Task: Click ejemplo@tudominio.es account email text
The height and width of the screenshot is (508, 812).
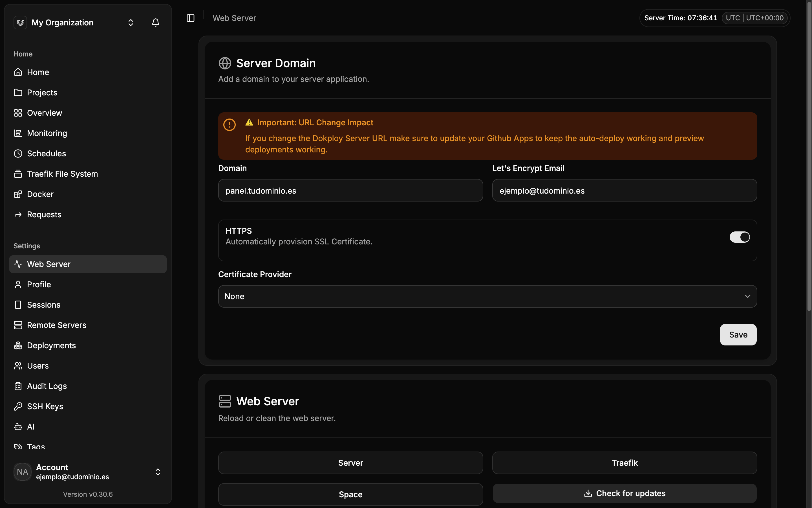Action: click(x=72, y=477)
